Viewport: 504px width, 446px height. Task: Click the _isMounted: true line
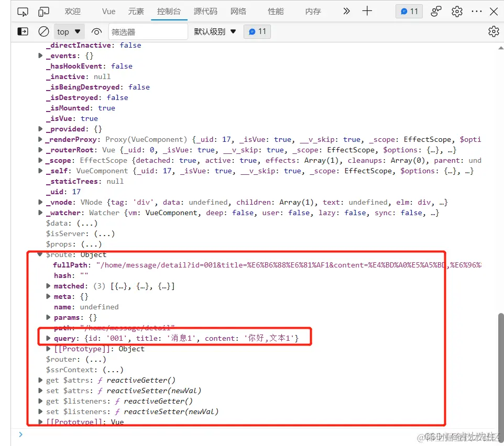pyautogui.click(x=81, y=108)
